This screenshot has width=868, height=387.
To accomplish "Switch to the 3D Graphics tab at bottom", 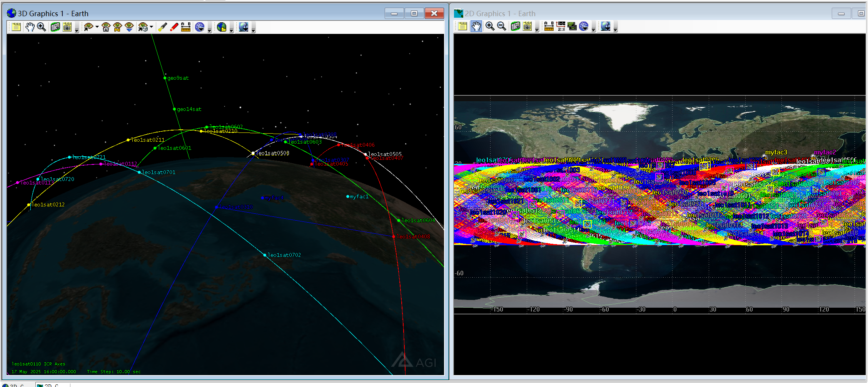I will pyautogui.click(x=17, y=385).
